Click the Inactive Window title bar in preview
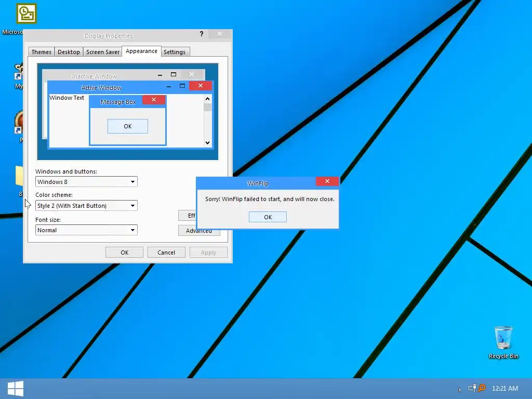 95,76
